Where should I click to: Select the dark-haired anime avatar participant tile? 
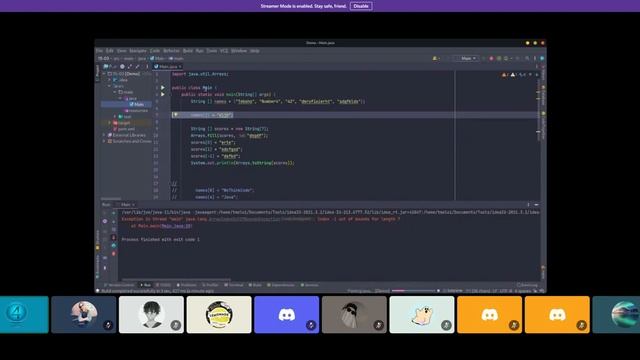tap(151, 315)
